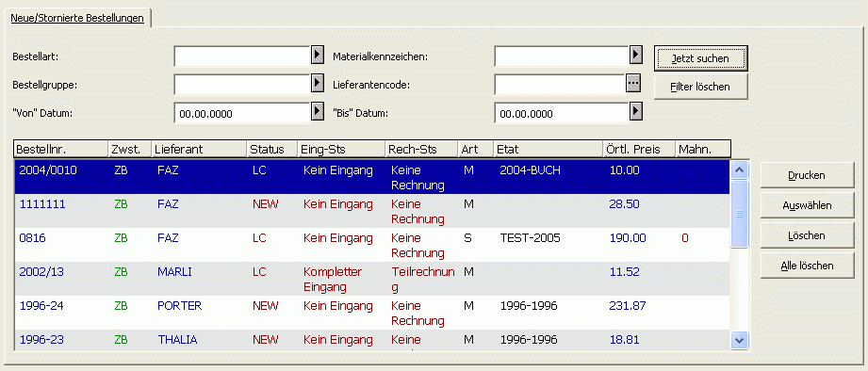
Task: Open the "Bis" Datum picker arrow
Action: [636, 112]
